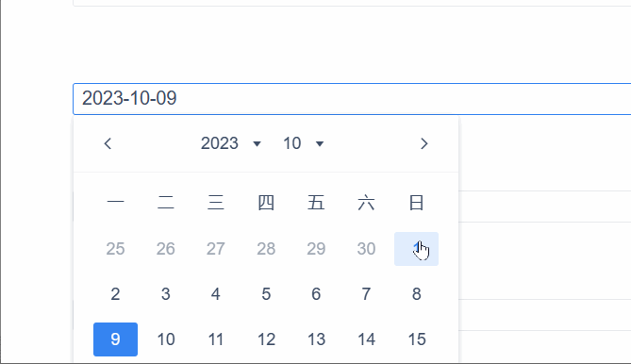This screenshot has height=364, width=631.
Task: Go to previous month arrow
Action: (x=108, y=143)
